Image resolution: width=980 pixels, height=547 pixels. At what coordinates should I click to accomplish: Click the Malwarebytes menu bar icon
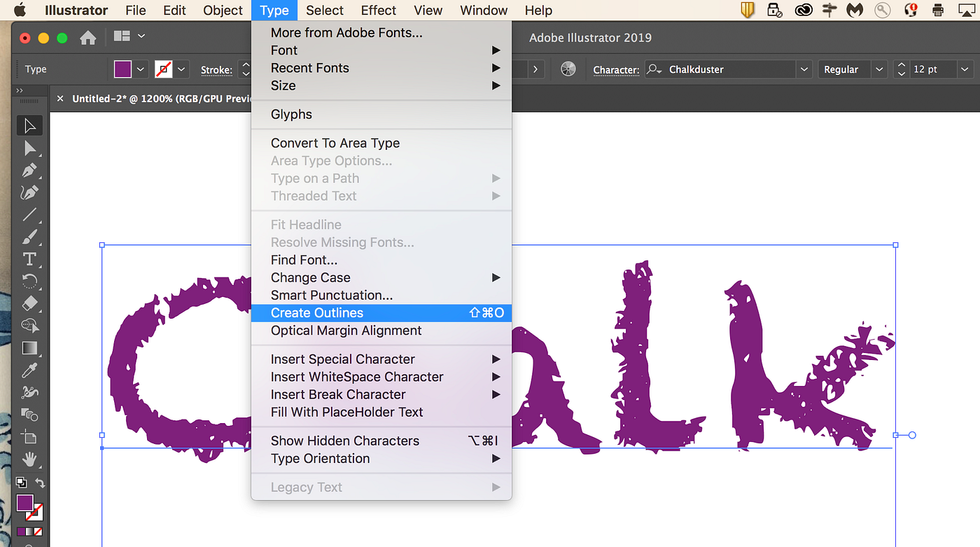point(854,11)
